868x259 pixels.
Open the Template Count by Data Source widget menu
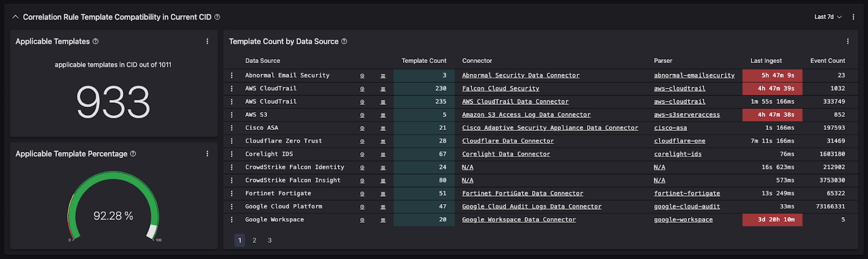tap(848, 41)
